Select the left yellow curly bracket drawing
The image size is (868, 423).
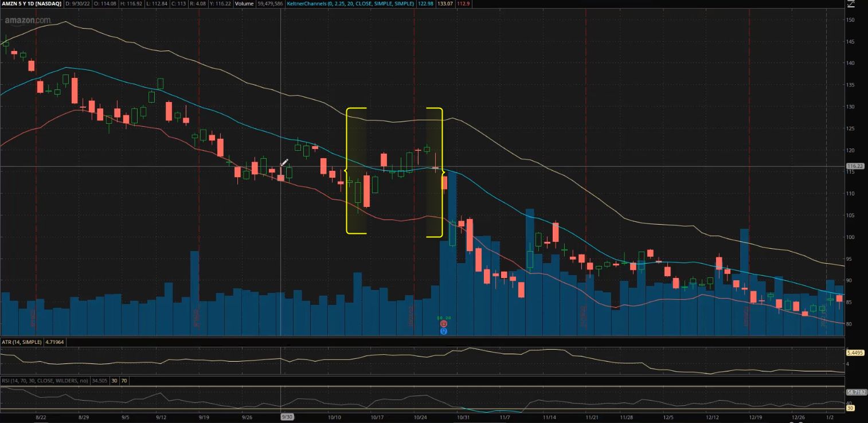pyautogui.click(x=347, y=170)
